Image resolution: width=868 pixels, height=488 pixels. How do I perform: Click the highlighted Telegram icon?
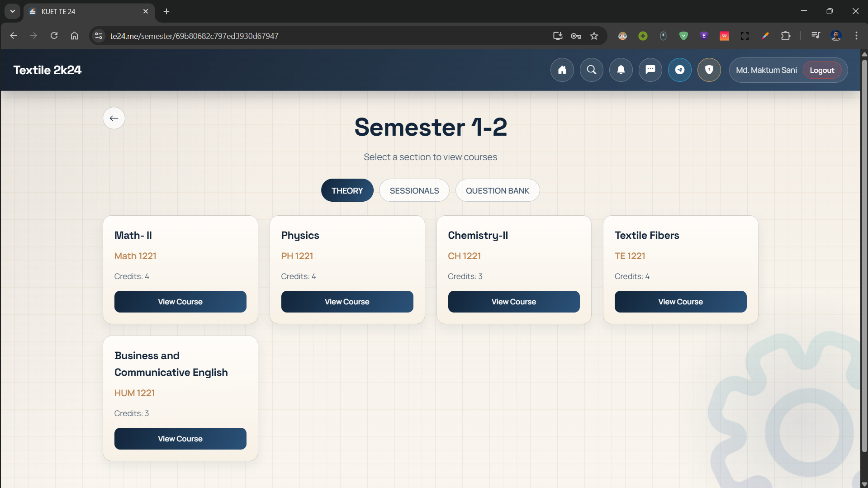(679, 70)
